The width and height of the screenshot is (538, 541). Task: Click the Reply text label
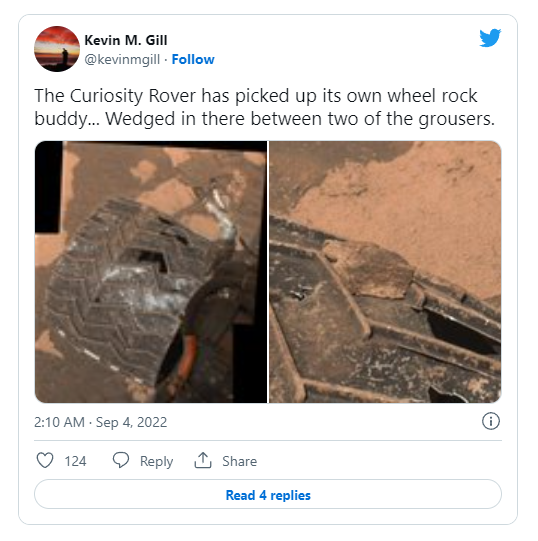click(x=156, y=461)
